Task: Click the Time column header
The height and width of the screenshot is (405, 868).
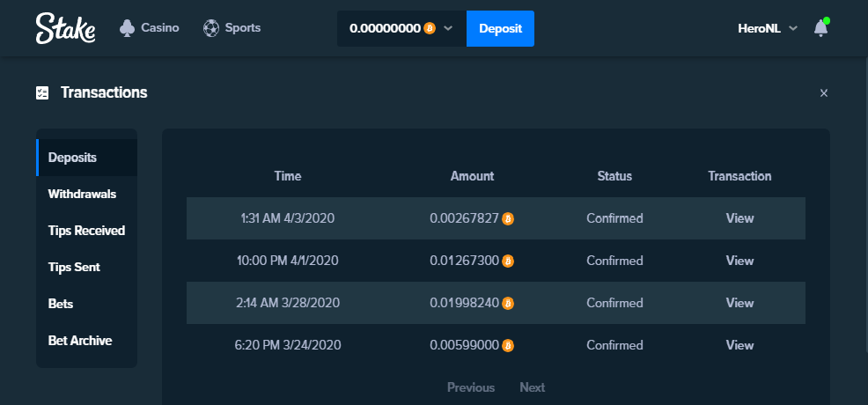Action: 288,176
